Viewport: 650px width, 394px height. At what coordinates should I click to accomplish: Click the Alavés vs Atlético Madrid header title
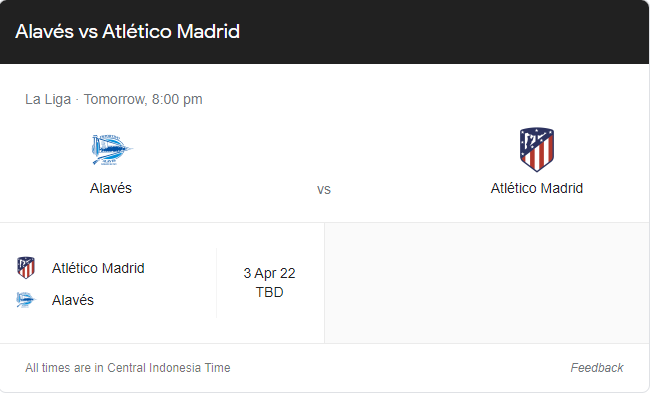click(128, 32)
